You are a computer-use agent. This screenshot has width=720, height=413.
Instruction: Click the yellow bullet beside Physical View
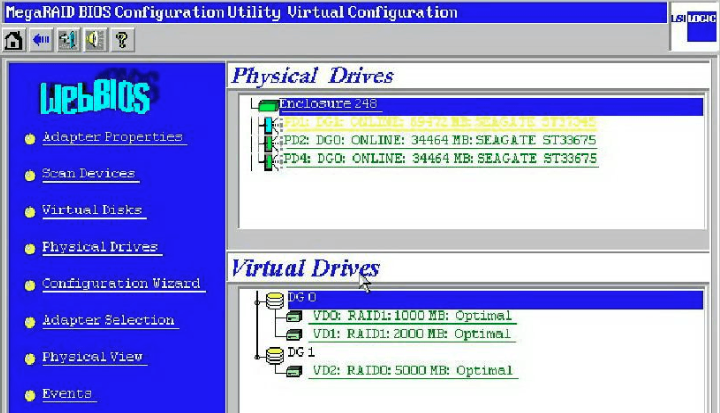click(30, 359)
